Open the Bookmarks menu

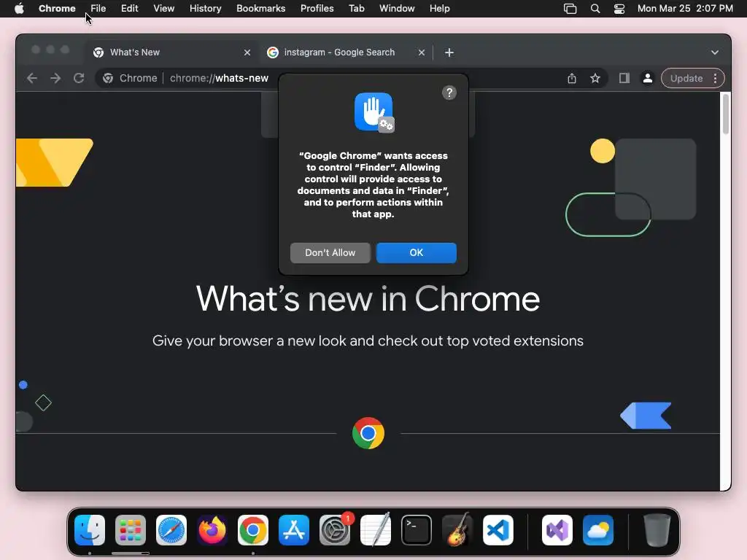pyautogui.click(x=260, y=9)
